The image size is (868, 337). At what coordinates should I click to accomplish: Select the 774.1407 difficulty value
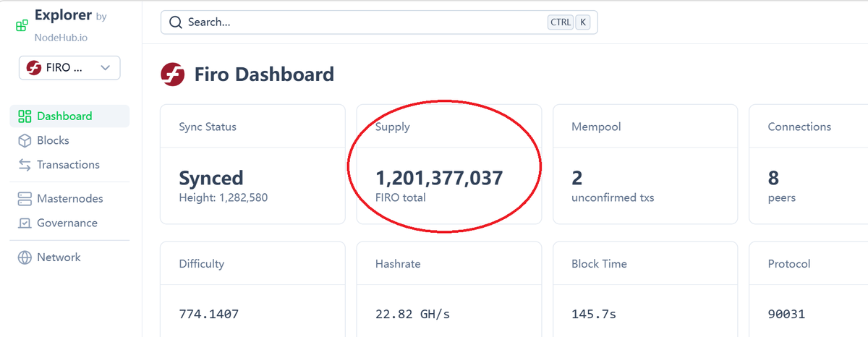pyautogui.click(x=209, y=315)
